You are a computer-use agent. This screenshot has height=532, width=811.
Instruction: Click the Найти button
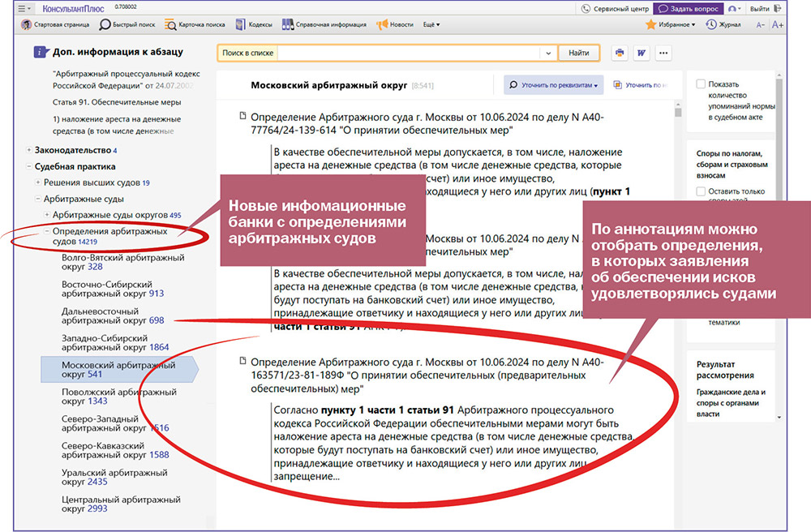point(579,53)
